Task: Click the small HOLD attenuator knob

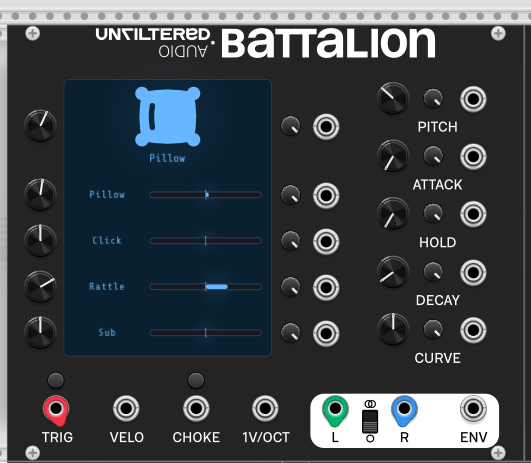Action: [x=433, y=213]
